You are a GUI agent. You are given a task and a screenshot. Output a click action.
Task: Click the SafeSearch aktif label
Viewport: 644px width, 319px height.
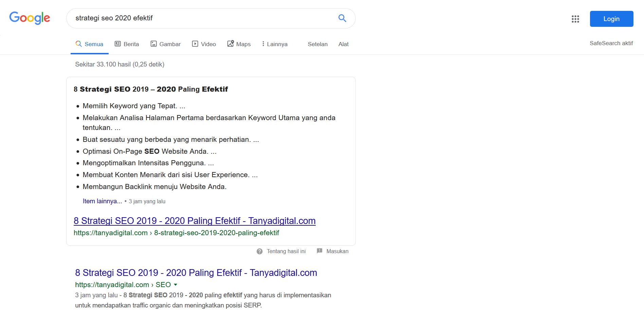click(611, 43)
